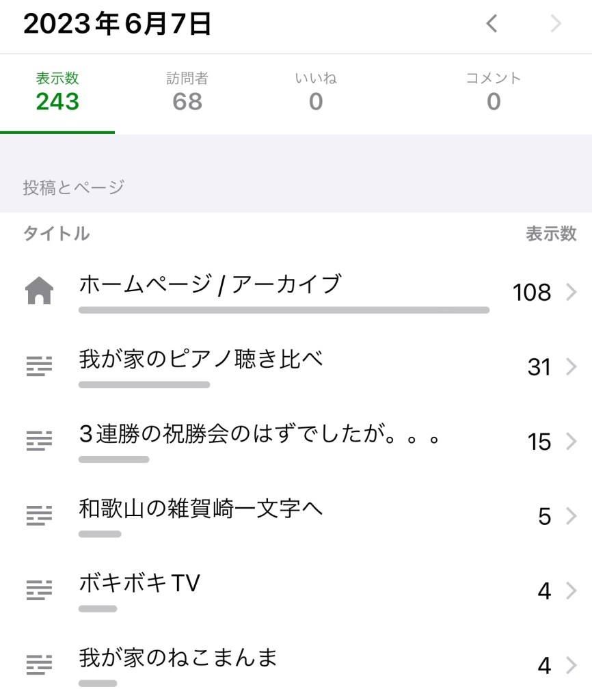Click post icon beside 3連勝の祝勝会のはずでしたが
Viewport: 592px width, 700px height.
[39, 442]
